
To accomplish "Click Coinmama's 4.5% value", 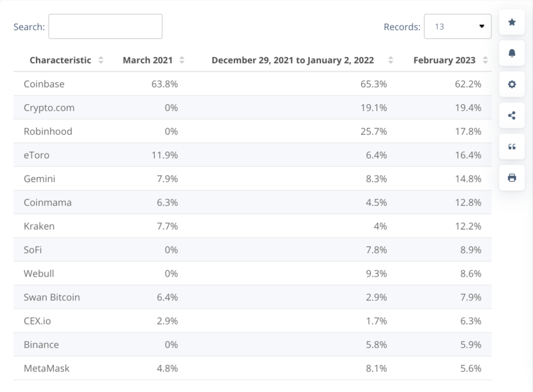I will [x=376, y=203].
